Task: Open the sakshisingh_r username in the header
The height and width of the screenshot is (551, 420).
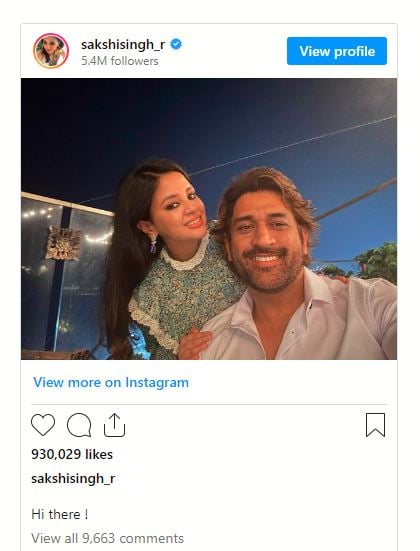Action: pos(123,45)
